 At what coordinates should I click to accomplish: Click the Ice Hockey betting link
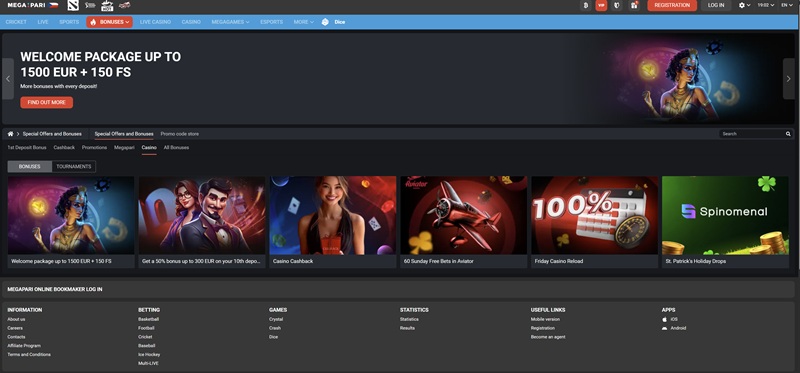[149, 354]
